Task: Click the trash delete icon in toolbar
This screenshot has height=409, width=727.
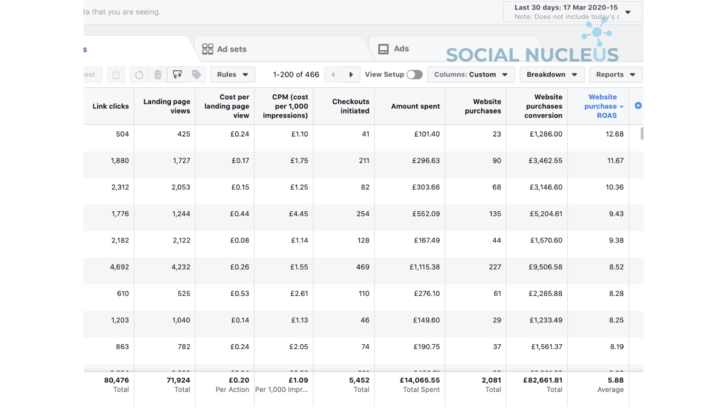Action: (x=157, y=75)
